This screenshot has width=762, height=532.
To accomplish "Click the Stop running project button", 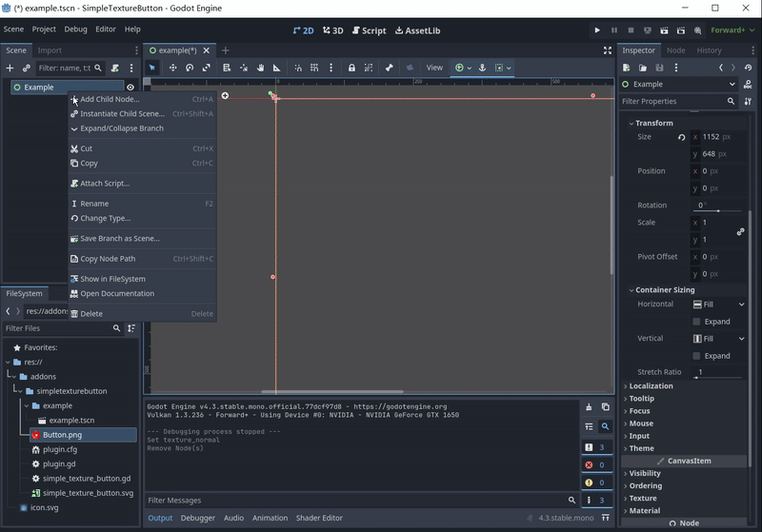I will coord(631,30).
